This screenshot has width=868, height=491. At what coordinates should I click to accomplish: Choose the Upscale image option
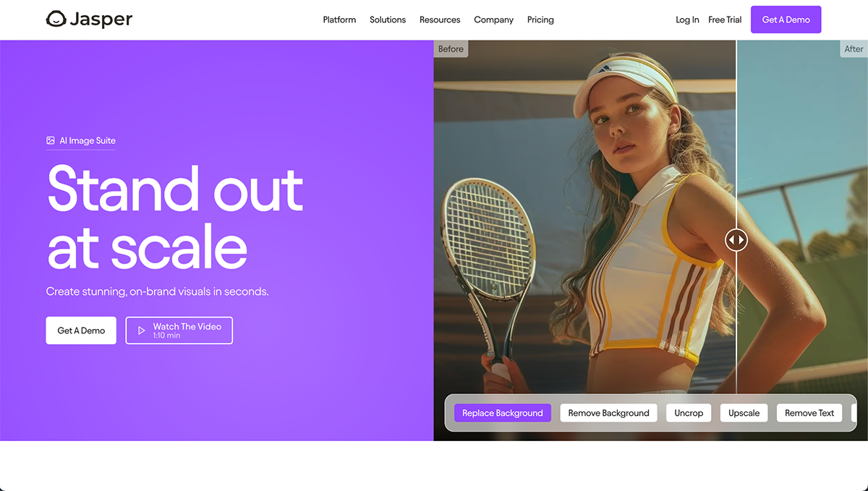tap(744, 413)
